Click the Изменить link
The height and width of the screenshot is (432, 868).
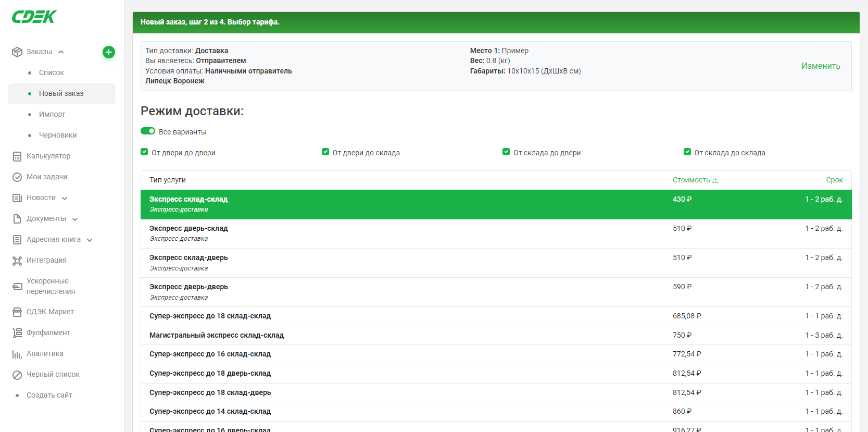[x=821, y=66]
